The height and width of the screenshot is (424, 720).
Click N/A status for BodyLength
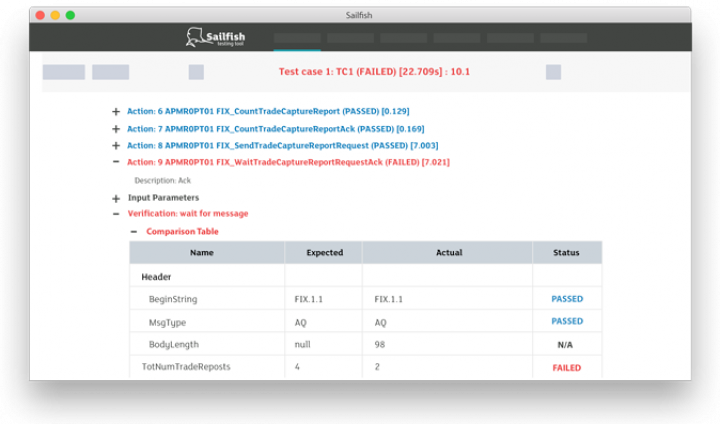(x=565, y=345)
